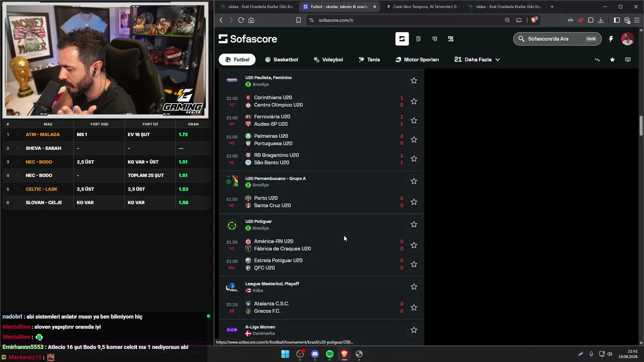Star the Porto U20 vs Santa Cruz match

coord(414,202)
